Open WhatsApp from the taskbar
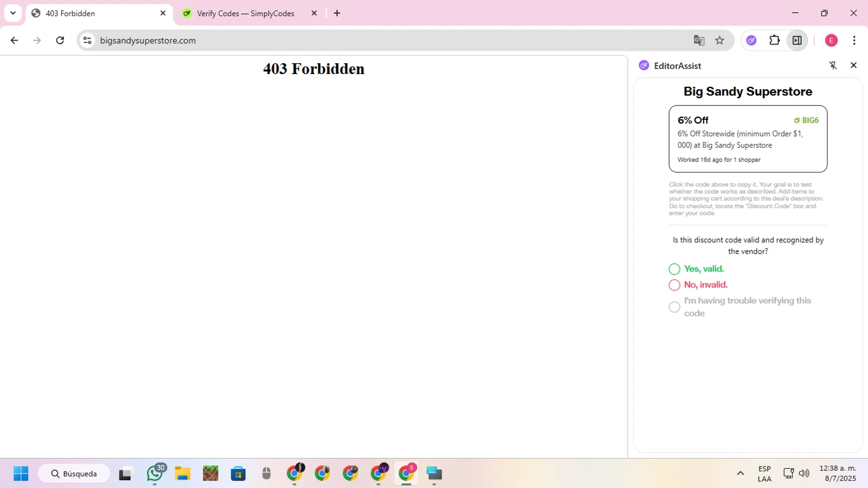This screenshot has height=488, width=868. pos(155,474)
